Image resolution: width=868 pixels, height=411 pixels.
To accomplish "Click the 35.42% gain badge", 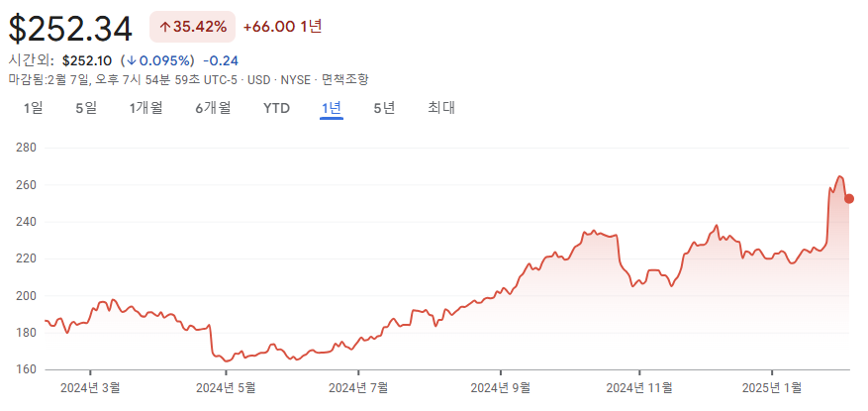I will (193, 27).
